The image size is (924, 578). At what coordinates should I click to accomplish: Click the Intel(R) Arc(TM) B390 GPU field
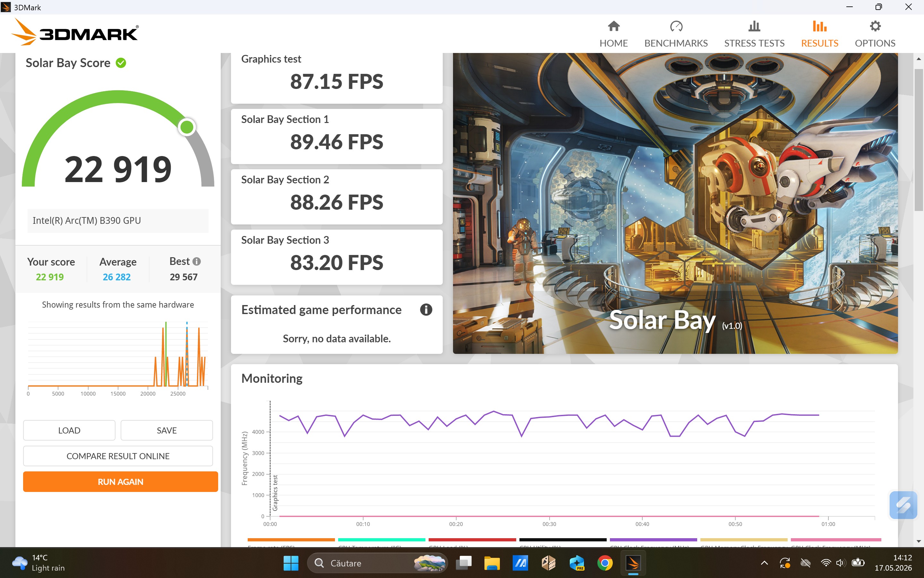click(x=118, y=221)
